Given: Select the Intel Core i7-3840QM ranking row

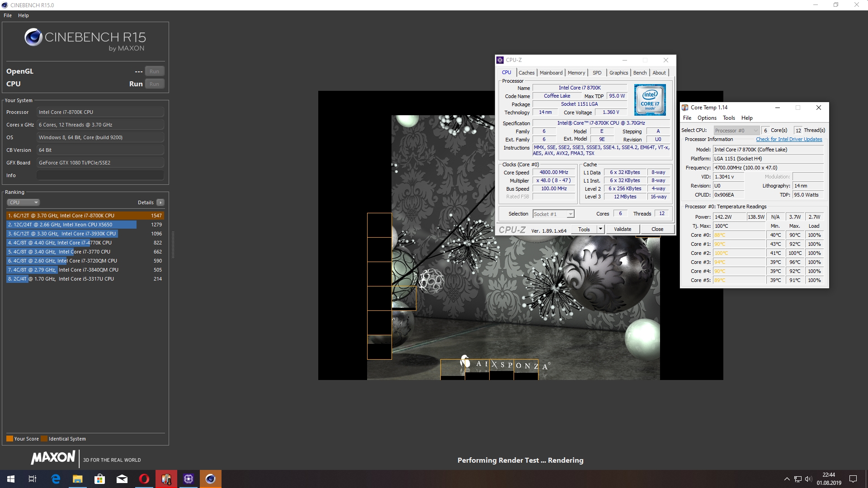Looking at the screenshot, I should tap(85, 270).
